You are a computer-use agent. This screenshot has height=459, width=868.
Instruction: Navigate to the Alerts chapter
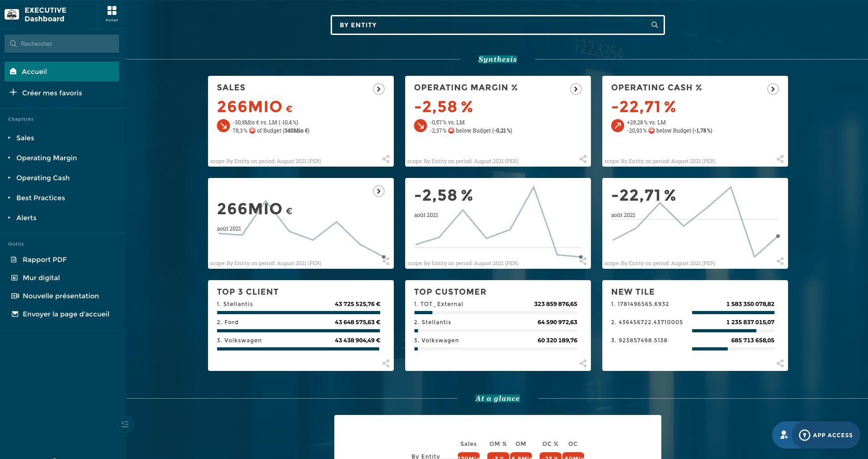coord(26,218)
